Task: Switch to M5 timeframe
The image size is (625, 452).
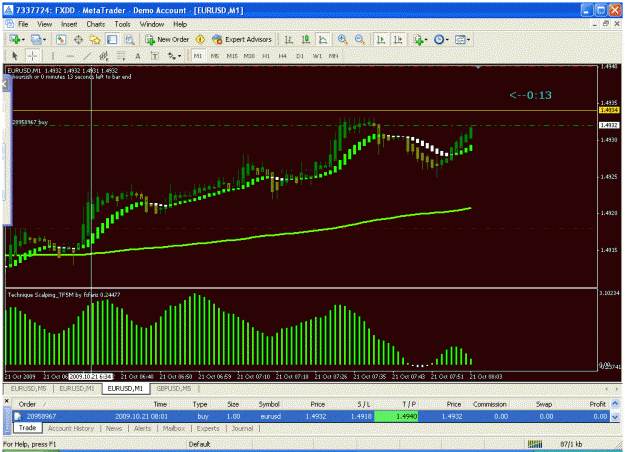Action: point(215,56)
